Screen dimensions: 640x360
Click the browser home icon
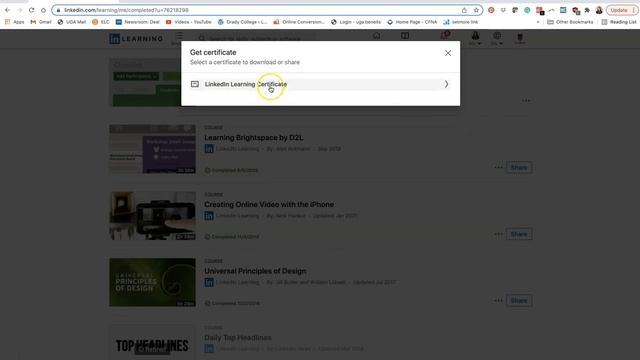point(43,10)
